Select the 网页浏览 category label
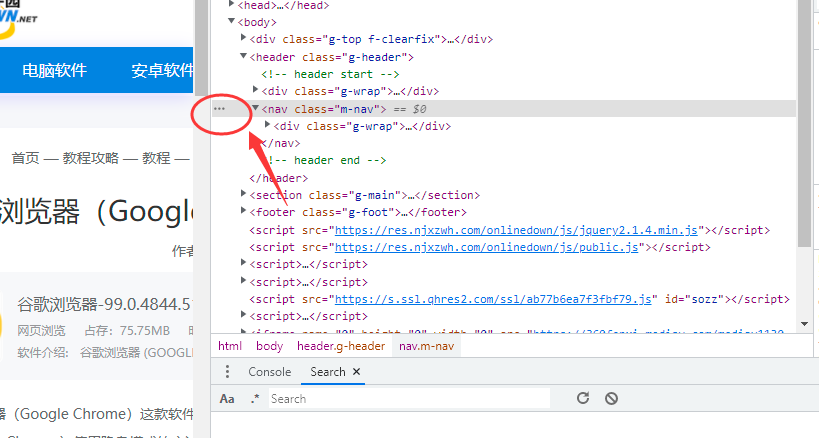819x438 pixels. (x=41, y=330)
